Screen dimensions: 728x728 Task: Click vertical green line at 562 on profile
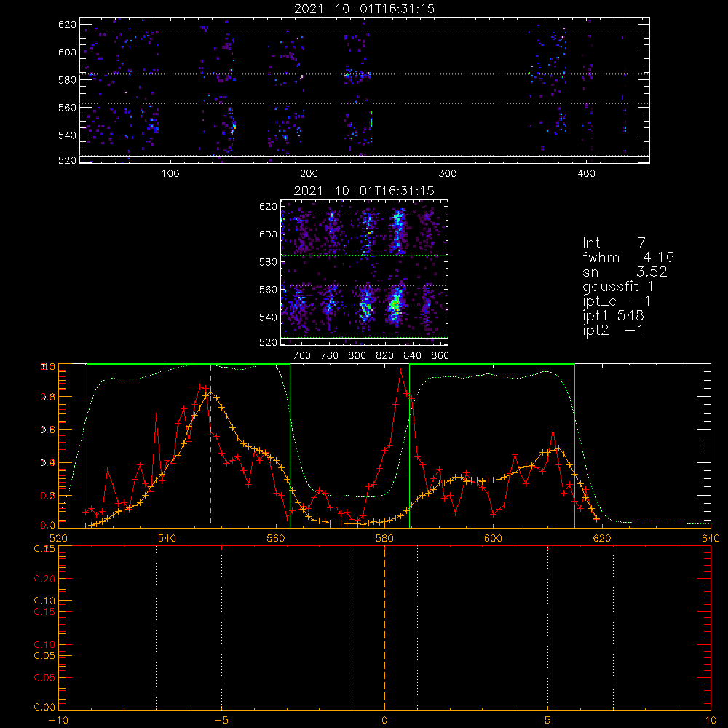click(290, 446)
